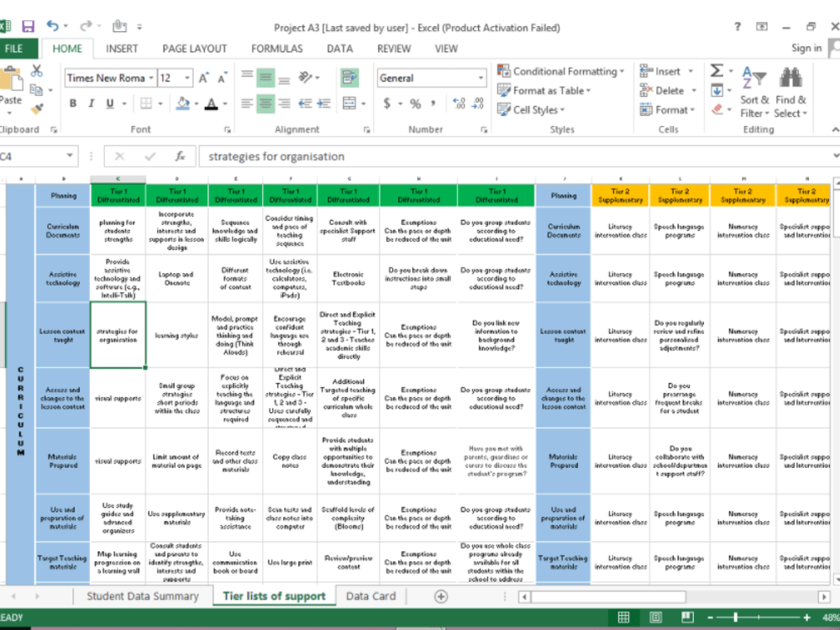Apply the fill color bucket

[x=182, y=103]
